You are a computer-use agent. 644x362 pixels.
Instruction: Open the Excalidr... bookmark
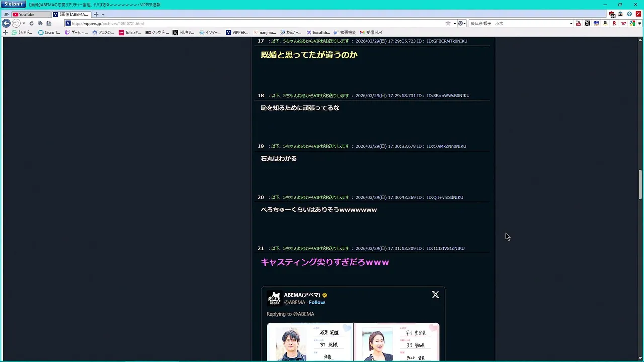(318, 32)
